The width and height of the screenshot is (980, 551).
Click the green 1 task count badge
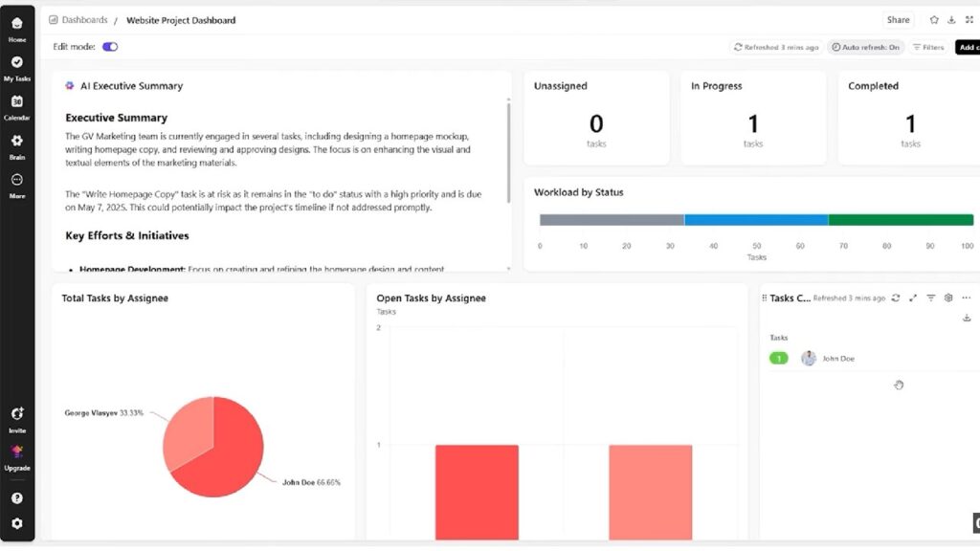[x=779, y=358]
